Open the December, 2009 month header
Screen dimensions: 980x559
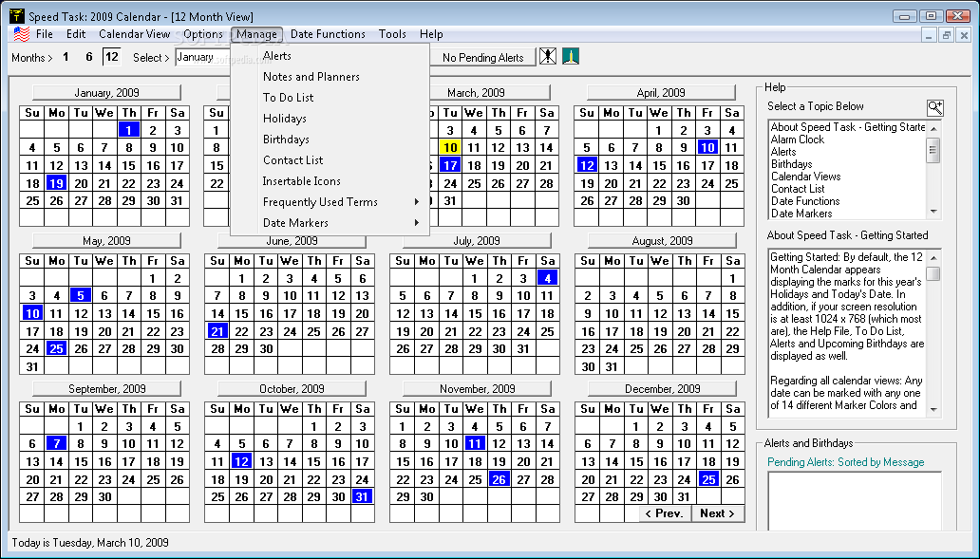pyautogui.click(x=662, y=388)
